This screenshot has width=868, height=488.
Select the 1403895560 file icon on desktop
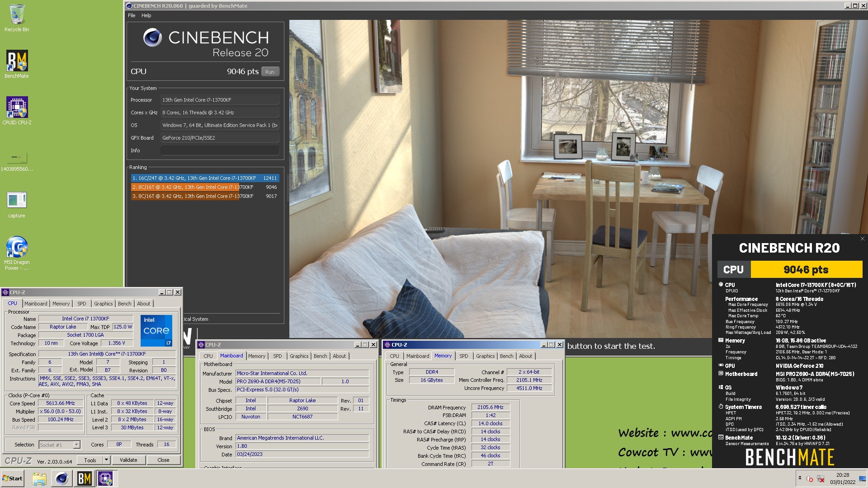point(17,161)
